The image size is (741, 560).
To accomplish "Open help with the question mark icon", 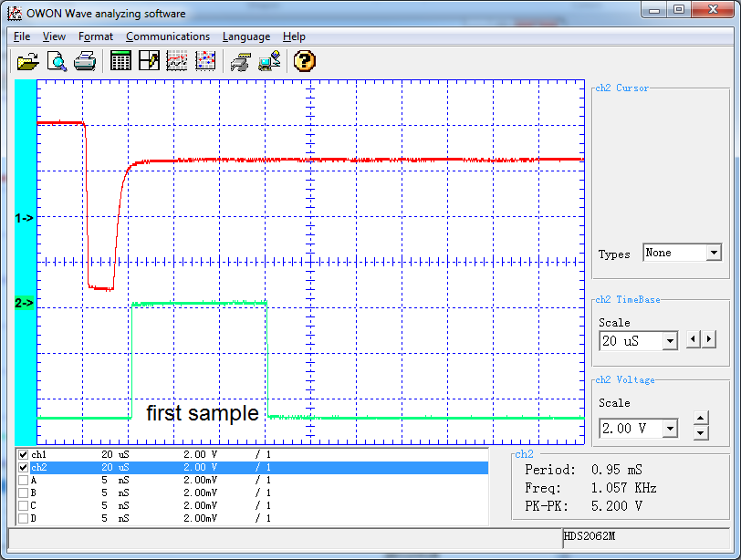I will pos(305,61).
